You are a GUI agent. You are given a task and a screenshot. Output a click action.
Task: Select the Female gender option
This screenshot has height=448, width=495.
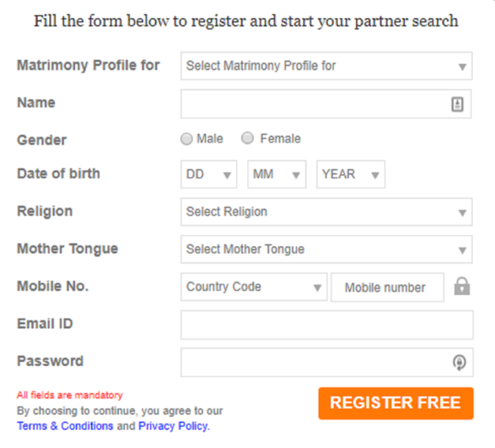pyautogui.click(x=247, y=139)
